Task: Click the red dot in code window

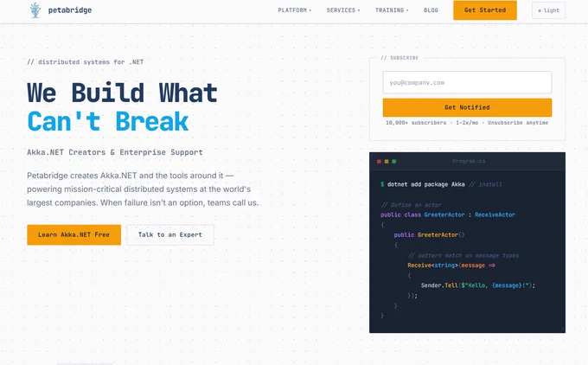Action: coord(379,161)
